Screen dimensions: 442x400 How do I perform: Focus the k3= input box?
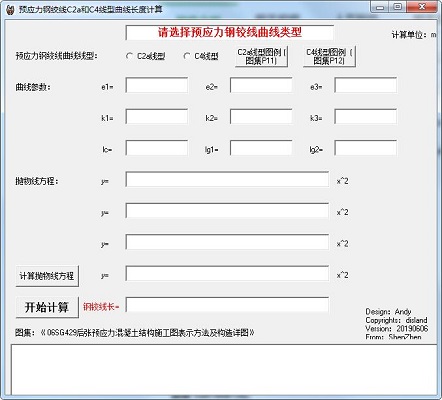pyautogui.click(x=365, y=117)
